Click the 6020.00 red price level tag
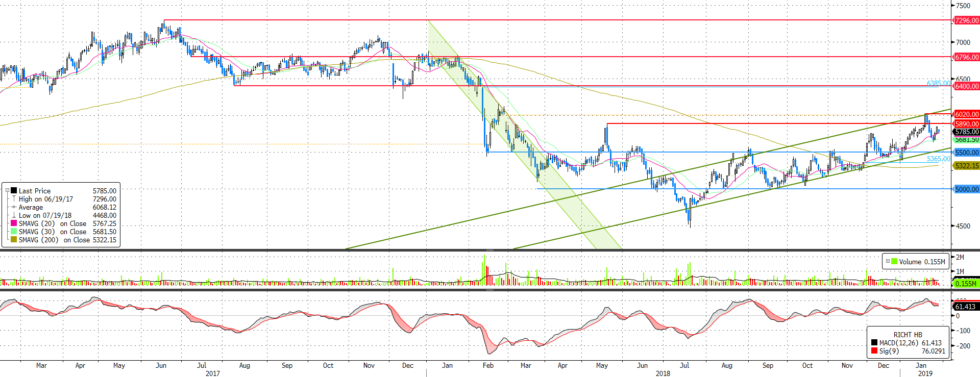 pos(966,114)
